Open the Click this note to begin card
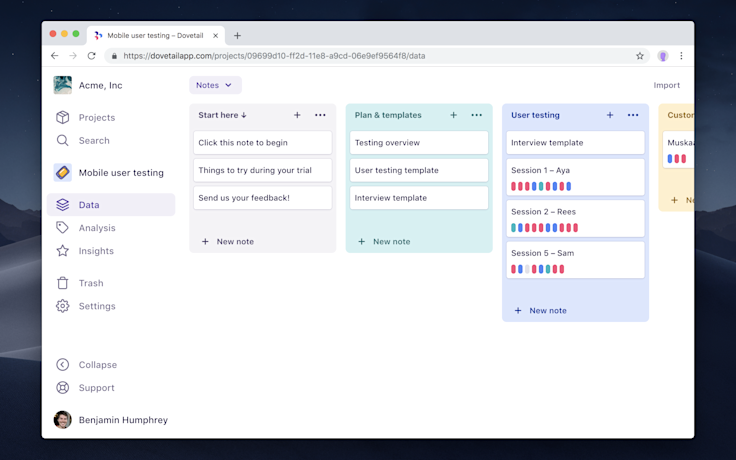 coord(262,143)
